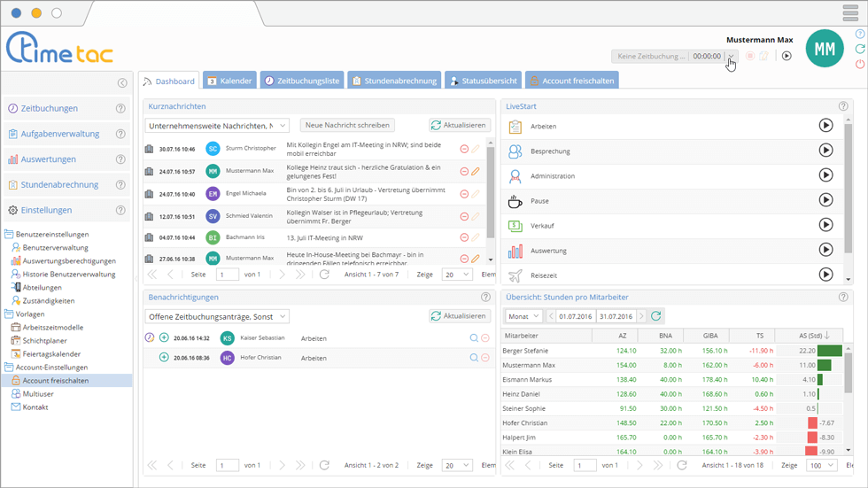This screenshot has width=868, height=488.
Task: Start the Besprechung LiveStart play button
Action: pyautogui.click(x=825, y=151)
